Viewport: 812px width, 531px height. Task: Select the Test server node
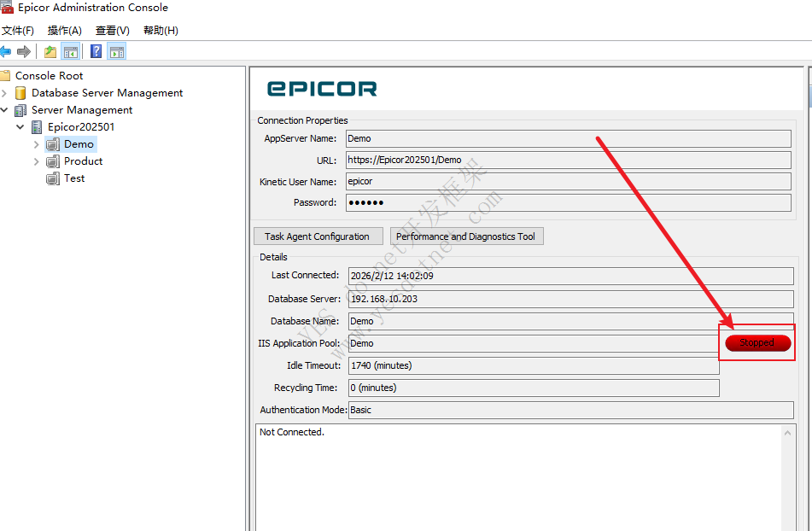click(75, 178)
